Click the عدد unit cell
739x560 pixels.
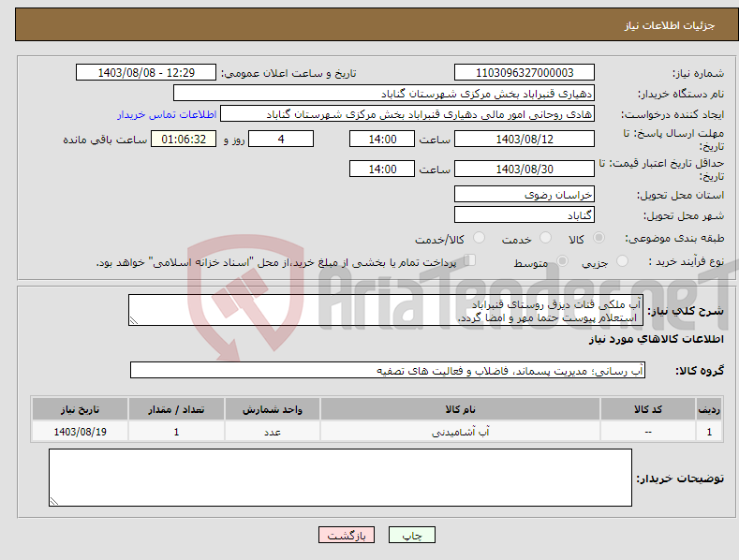click(x=273, y=432)
